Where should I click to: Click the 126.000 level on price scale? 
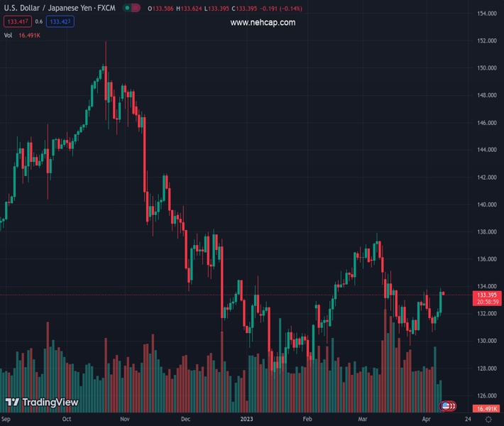[486, 395]
